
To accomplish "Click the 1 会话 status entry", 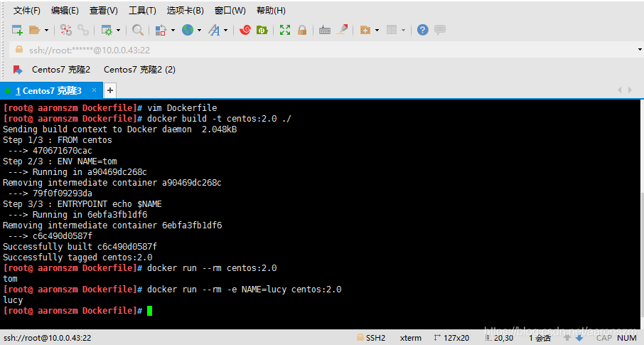I will tap(540, 338).
